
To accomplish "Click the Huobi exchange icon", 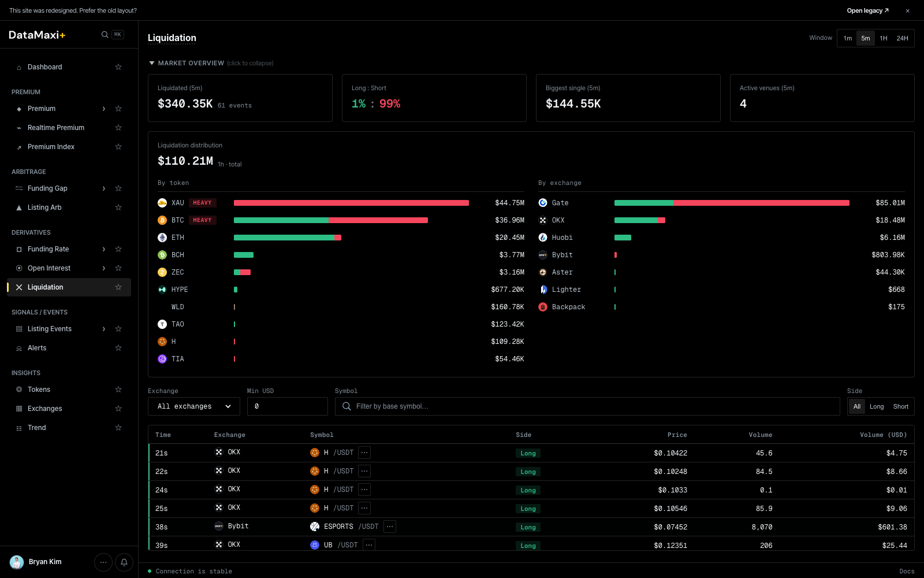I will tap(543, 238).
